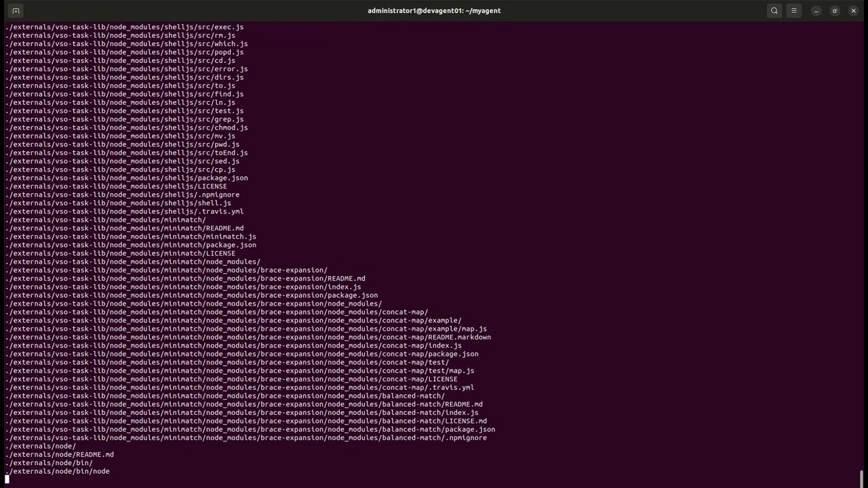Select line ending minimatch/LICENSE
868x488 pixels.
(x=121, y=253)
